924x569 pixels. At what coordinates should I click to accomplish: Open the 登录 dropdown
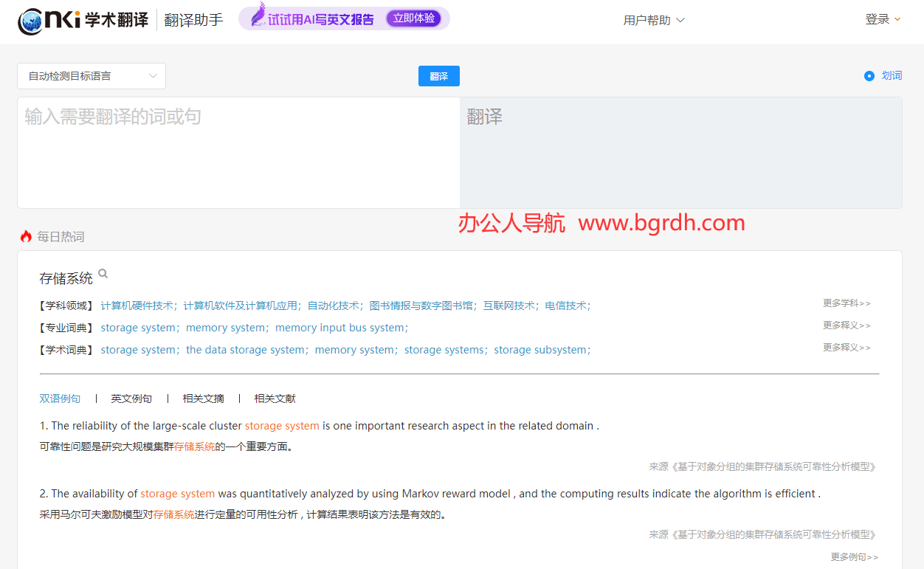pos(883,19)
